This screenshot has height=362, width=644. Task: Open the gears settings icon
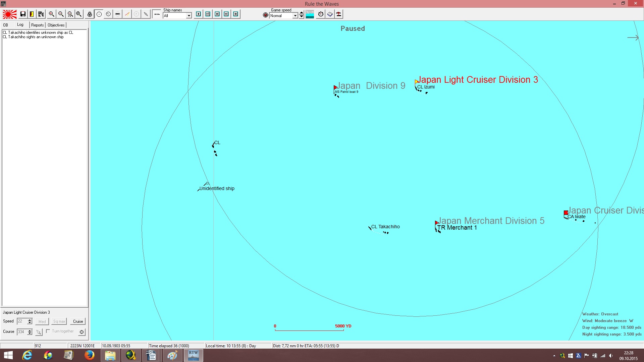coord(41,14)
